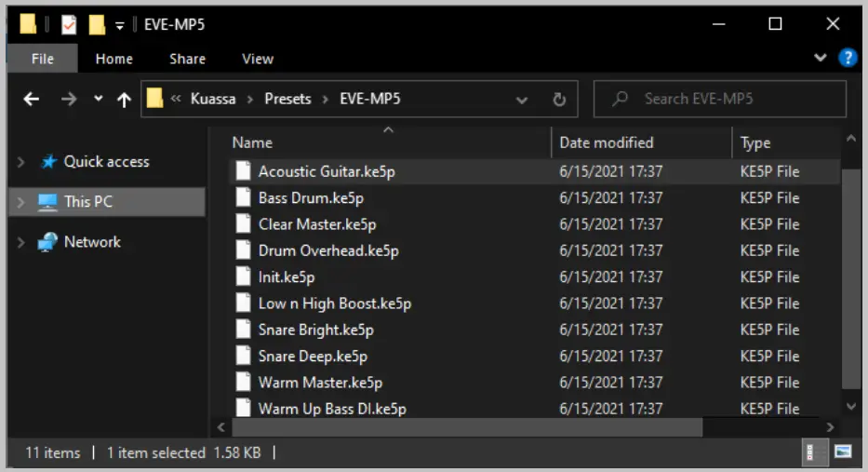Viewport: 868px width, 472px height.
Task: Open the address bar history dropdown
Action: tap(522, 100)
